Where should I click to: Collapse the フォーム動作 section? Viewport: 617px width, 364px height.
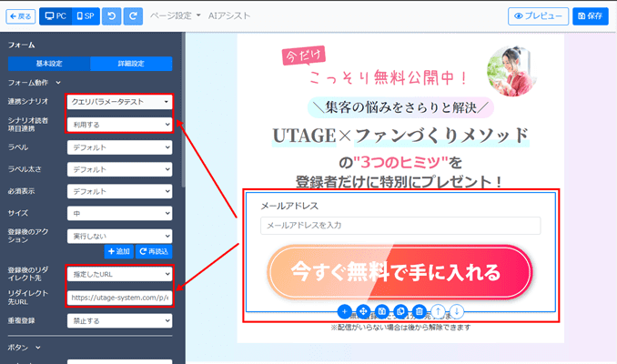click(35, 83)
